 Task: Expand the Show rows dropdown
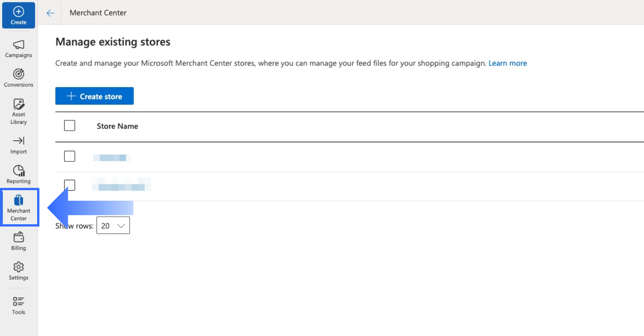point(113,226)
